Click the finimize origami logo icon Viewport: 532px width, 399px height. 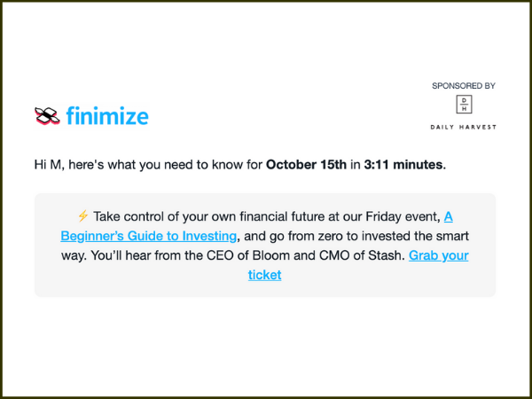tap(47, 115)
